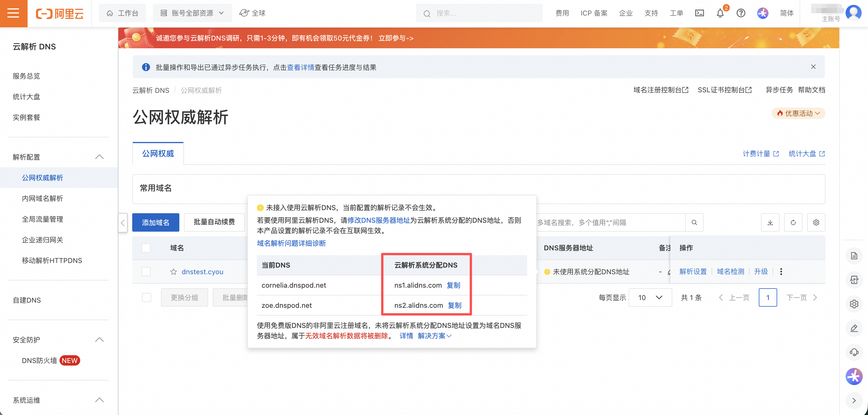Check the dnstest.cyou row checkbox
The image size is (868, 415).
point(146,272)
